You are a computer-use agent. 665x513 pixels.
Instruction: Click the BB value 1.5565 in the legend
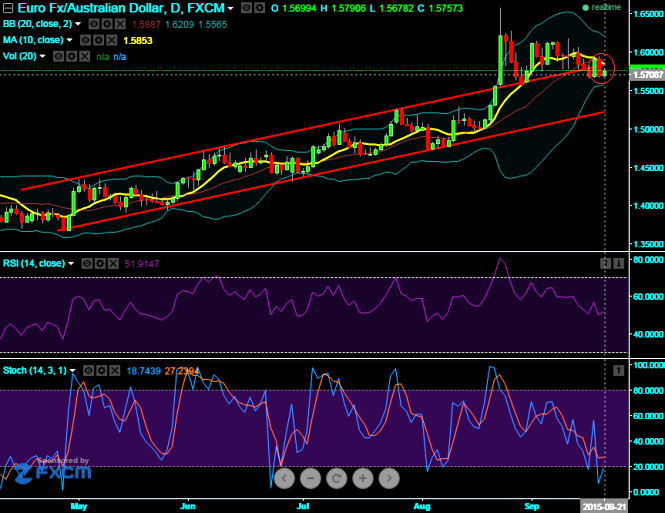pos(213,25)
